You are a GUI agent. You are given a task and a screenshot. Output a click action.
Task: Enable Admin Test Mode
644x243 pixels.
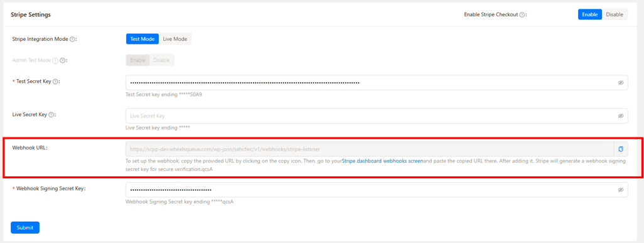point(137,60)
